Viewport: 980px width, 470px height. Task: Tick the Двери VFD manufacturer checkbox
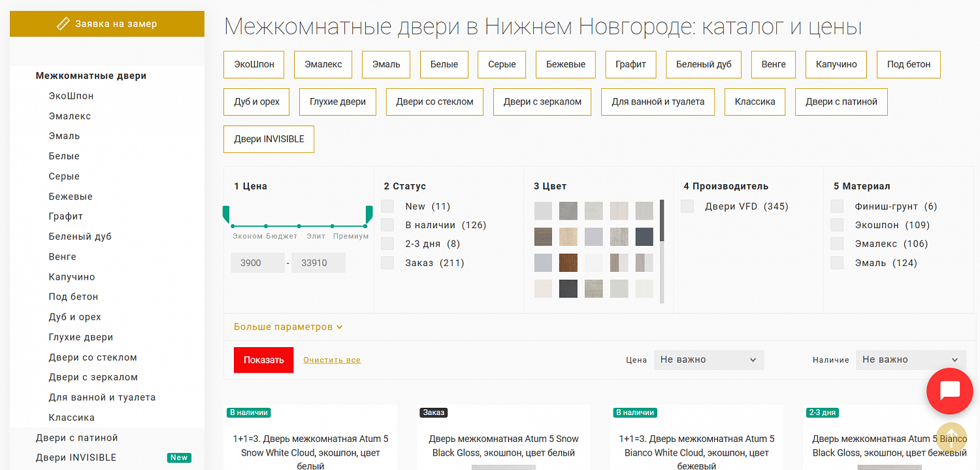(x=687, y=206)
